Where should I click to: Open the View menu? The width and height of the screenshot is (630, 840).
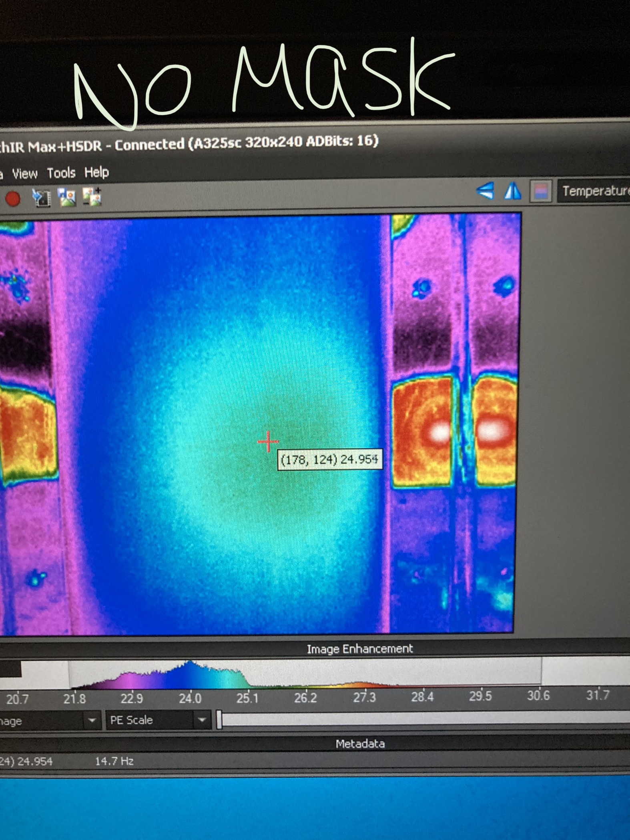[x=25, y=174]
